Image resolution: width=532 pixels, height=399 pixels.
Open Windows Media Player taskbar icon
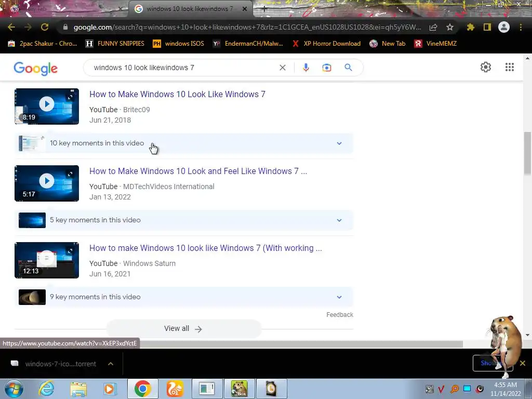(109, 389)
